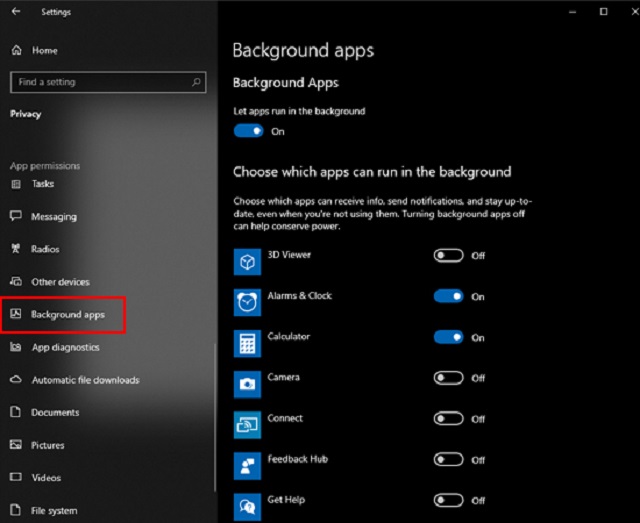Open Home in settings sidebar
This screenshot has width=640, height=523.
click(45, 51)
